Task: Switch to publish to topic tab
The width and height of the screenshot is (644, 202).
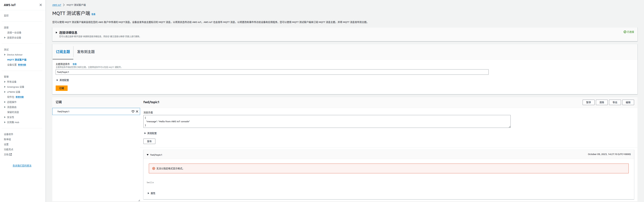Action: tap(86, 52)
